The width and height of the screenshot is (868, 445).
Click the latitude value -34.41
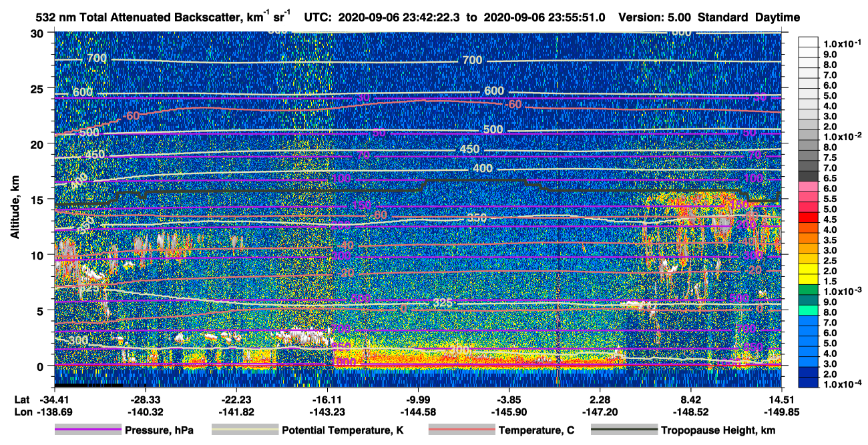55,400
